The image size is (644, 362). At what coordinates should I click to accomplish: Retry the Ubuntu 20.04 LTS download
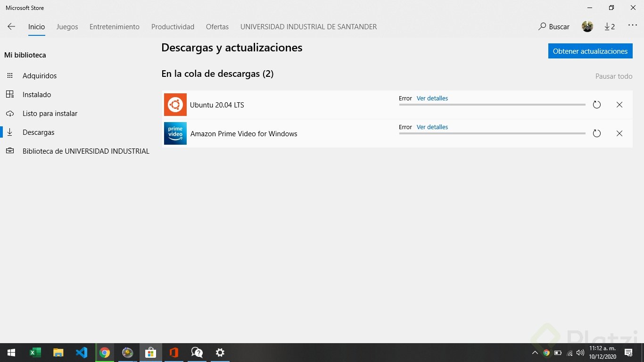tap(597, 105)
